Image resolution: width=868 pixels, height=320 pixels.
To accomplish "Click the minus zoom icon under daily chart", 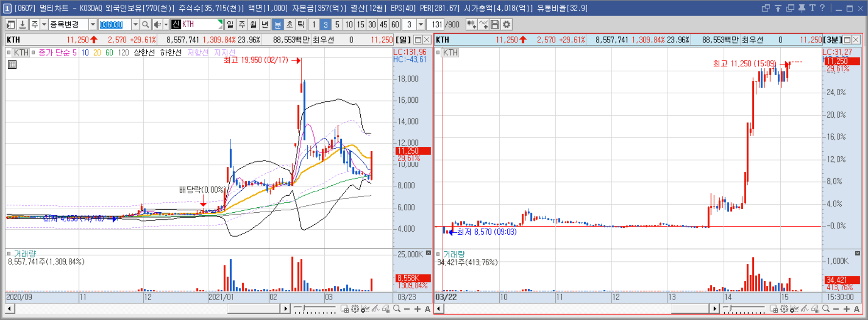I will 407,309.
